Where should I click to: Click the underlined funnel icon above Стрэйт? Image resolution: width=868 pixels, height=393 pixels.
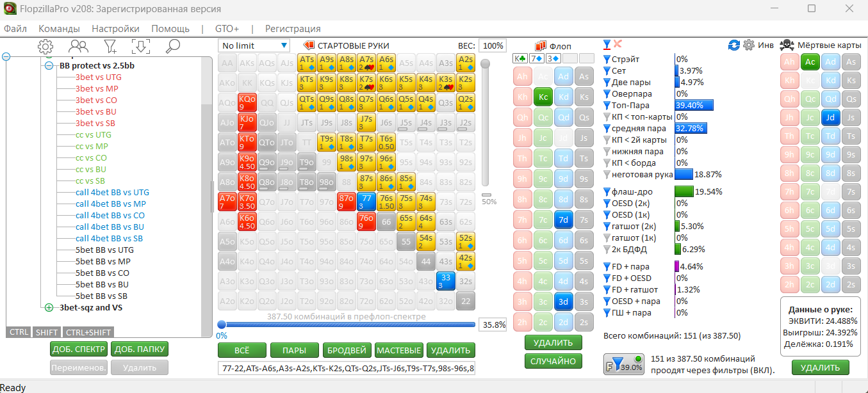[x=607, y=45]
